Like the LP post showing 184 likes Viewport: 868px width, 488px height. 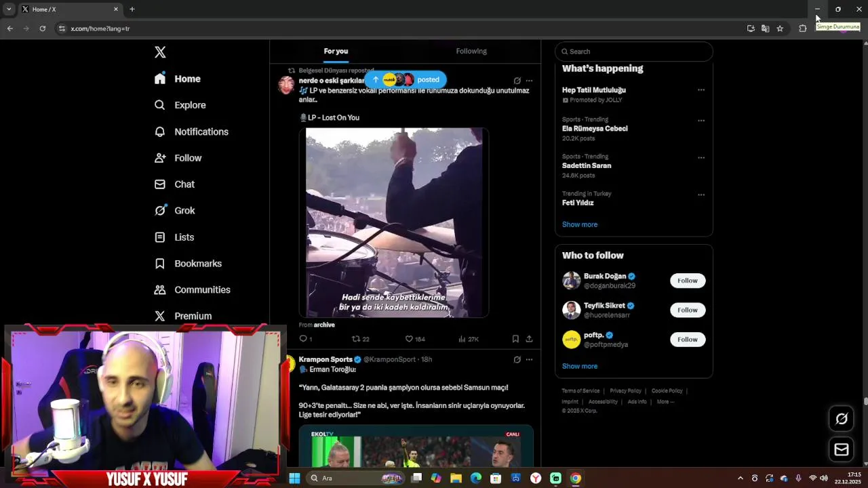[x=415, y=339]
